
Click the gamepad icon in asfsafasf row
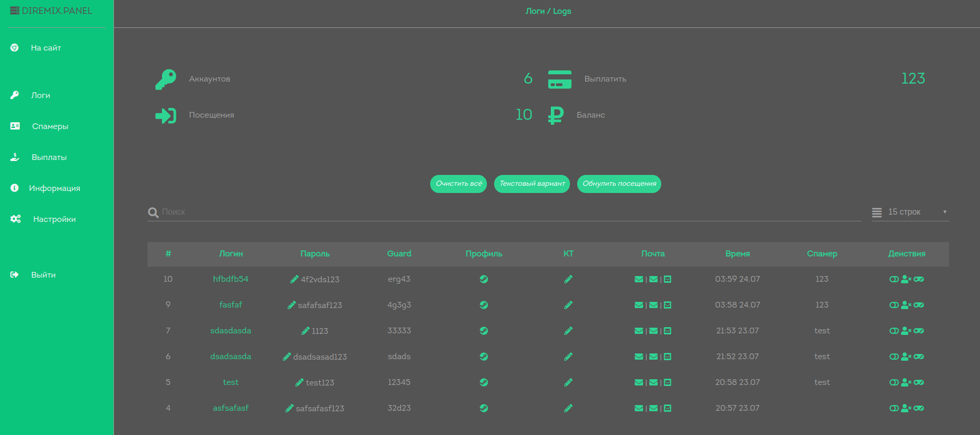[x=919, y=408]
